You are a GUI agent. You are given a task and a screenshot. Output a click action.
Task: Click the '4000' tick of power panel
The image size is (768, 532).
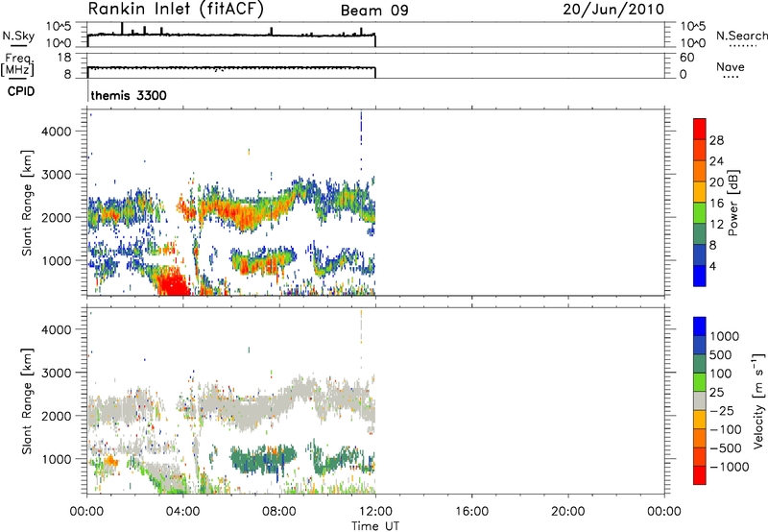click(x=57, y=132)
